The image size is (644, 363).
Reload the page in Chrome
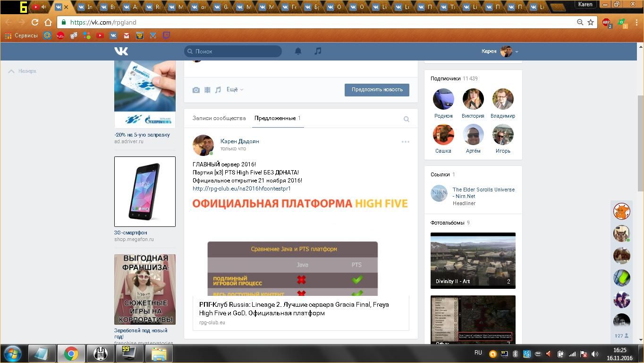click(x=34, y=22)
